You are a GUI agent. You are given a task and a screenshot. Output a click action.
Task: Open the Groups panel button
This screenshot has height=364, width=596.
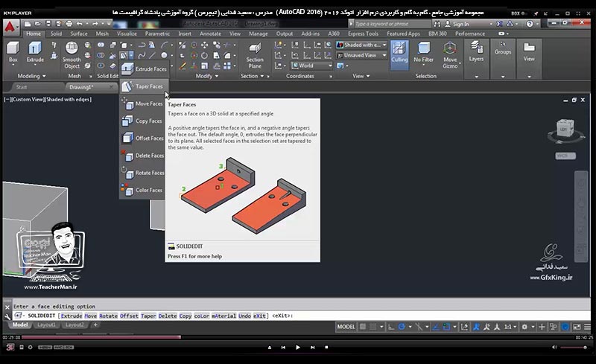click(503, 48)
